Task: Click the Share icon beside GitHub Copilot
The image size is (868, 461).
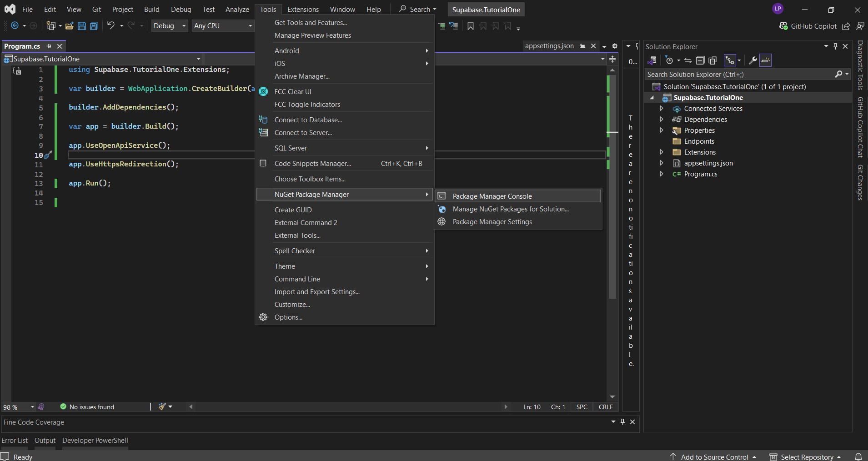Action: 846,26
